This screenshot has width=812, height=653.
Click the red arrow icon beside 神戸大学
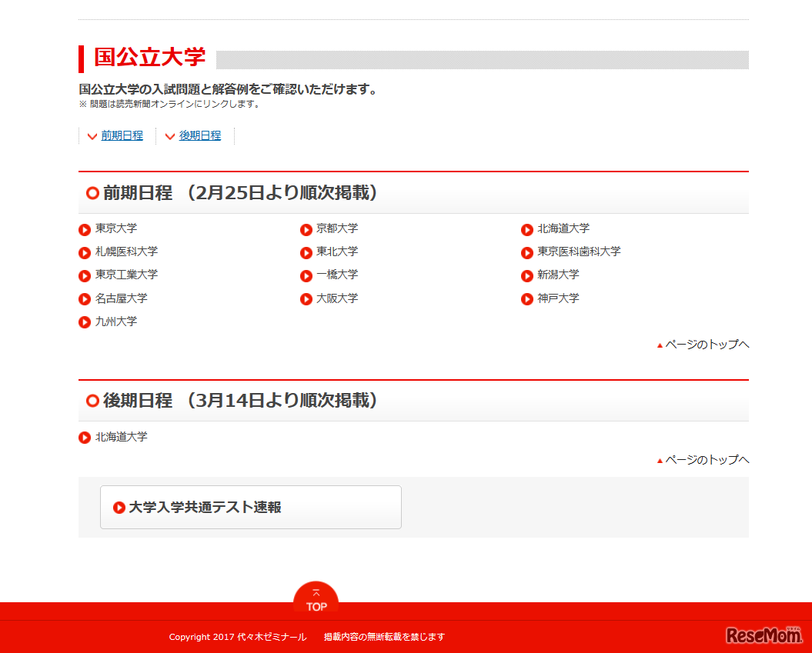coord(526,299)
